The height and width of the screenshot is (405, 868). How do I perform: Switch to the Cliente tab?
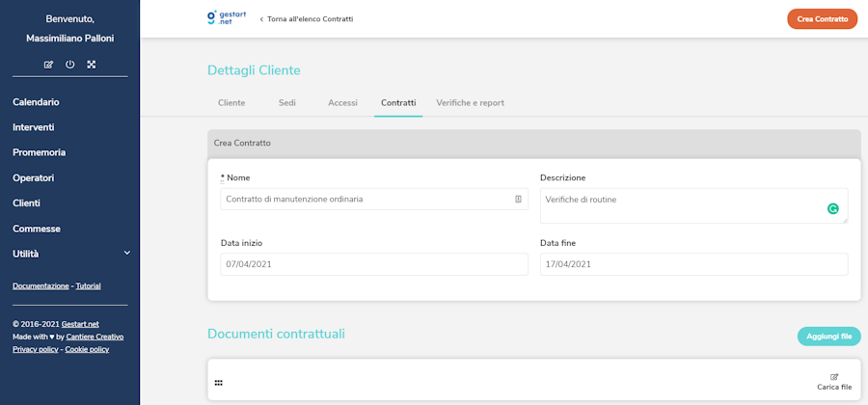231,103
